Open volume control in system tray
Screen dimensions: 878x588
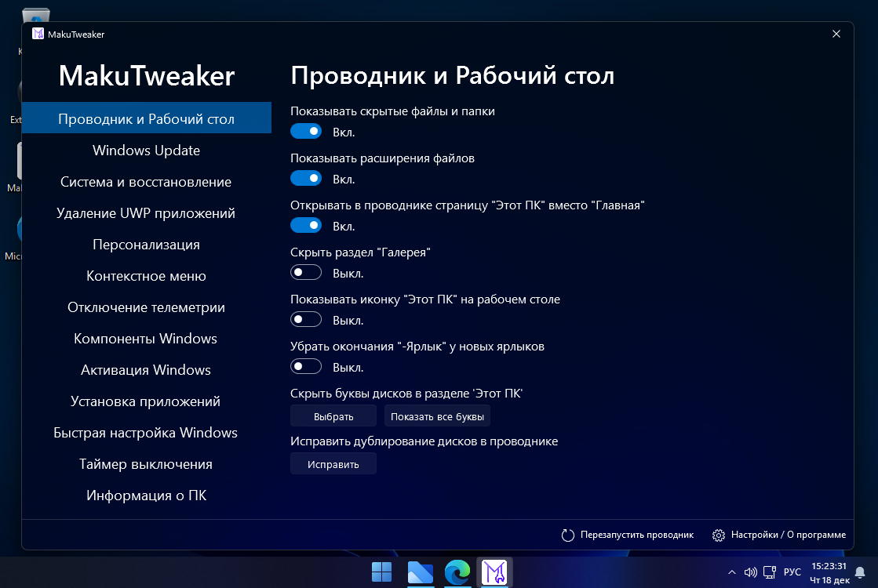coord(750,572)
